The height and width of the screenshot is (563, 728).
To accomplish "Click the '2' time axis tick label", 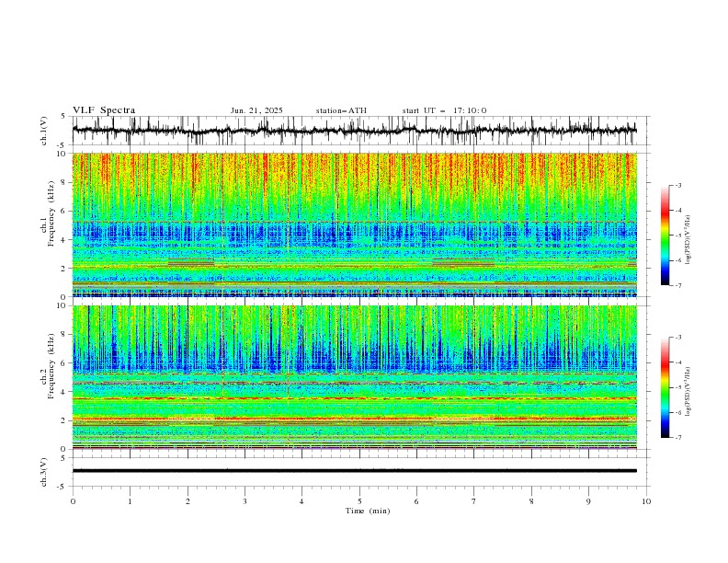I will (x=188, y=501).
